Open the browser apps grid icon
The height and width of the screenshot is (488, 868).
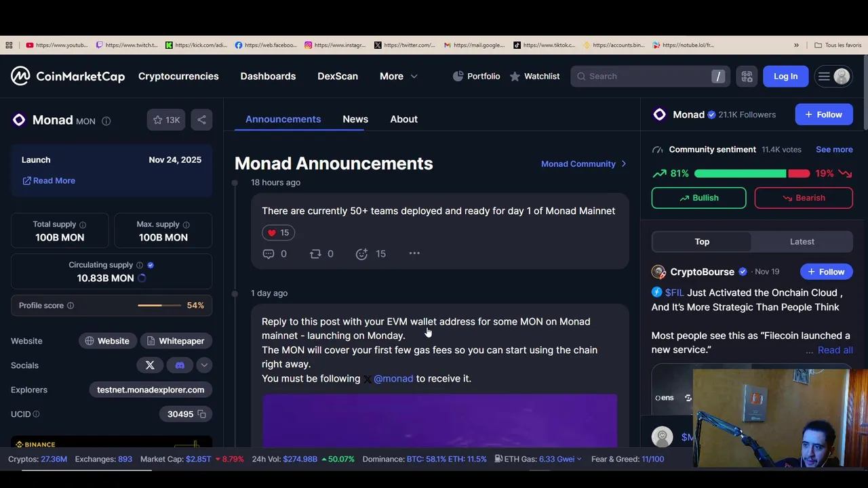(9, 45)
